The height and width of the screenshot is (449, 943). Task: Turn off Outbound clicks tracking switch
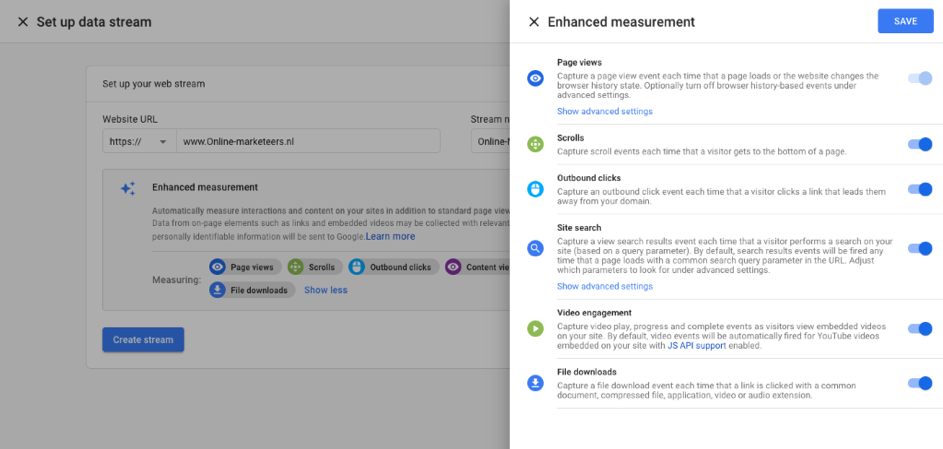tap(919, 189)
